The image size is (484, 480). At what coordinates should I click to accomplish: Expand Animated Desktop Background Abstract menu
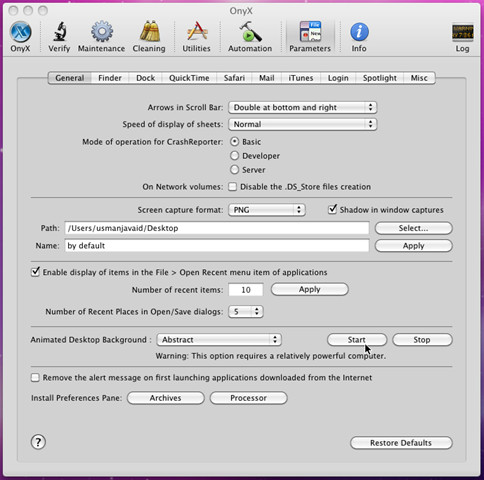coord(219,340)
